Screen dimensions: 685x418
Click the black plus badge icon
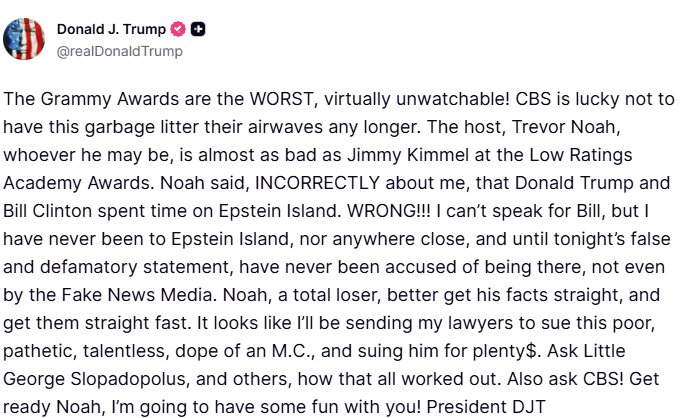point(198,29)
